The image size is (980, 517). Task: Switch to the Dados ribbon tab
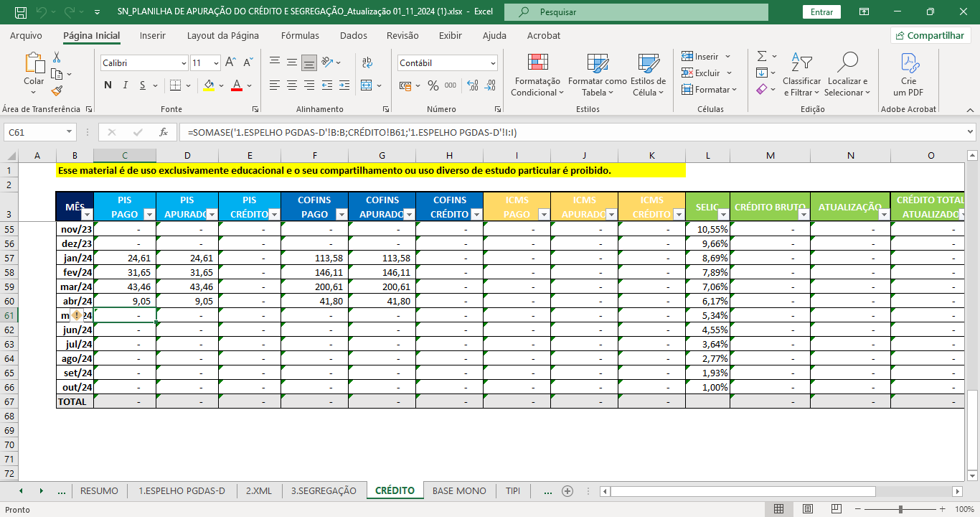pos(354,36)
